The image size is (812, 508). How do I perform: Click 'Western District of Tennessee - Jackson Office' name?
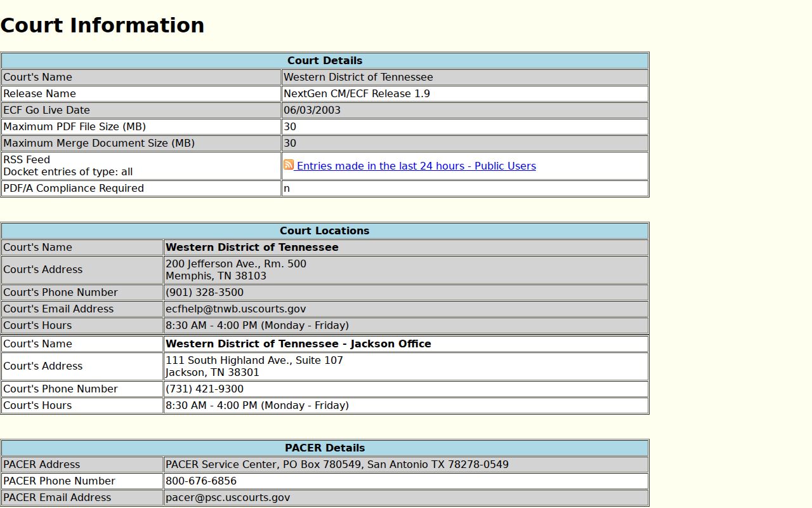tap(298, 344)
